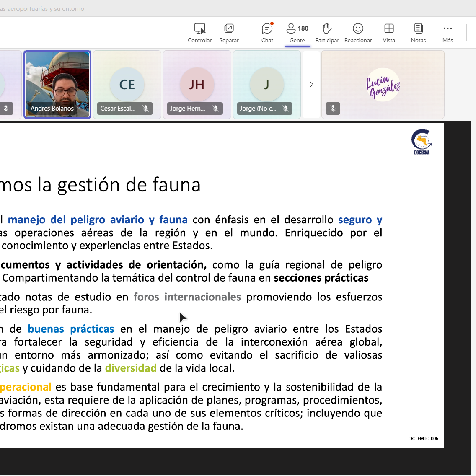476x476 pixels.
Task: Open the Reaccionar emoji reactions
Action: tap(358, 29)
